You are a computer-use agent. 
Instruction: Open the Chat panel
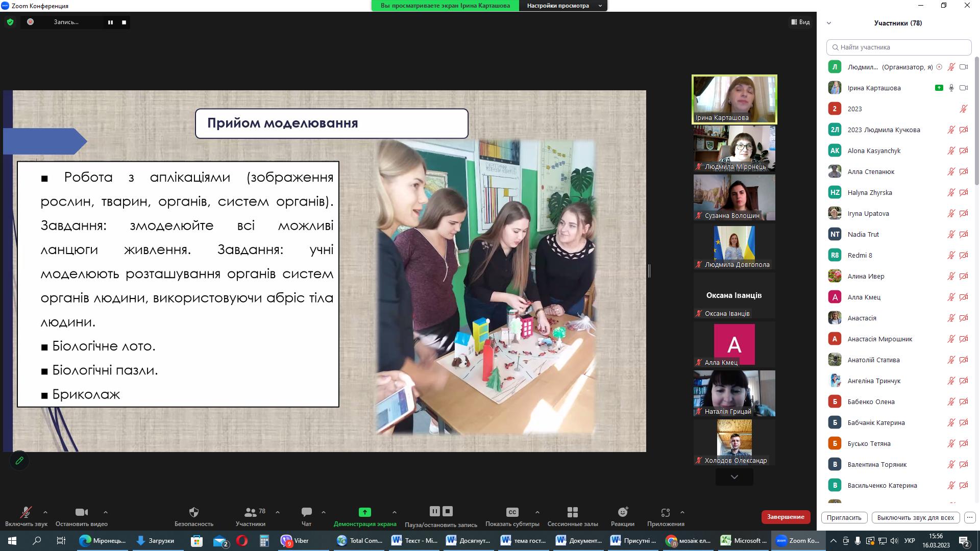[x=306, y=512]
